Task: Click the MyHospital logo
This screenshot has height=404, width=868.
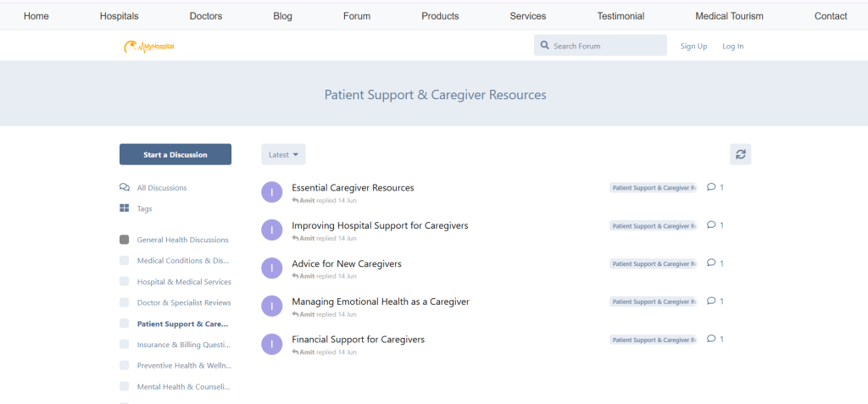Action: [149, 47]
